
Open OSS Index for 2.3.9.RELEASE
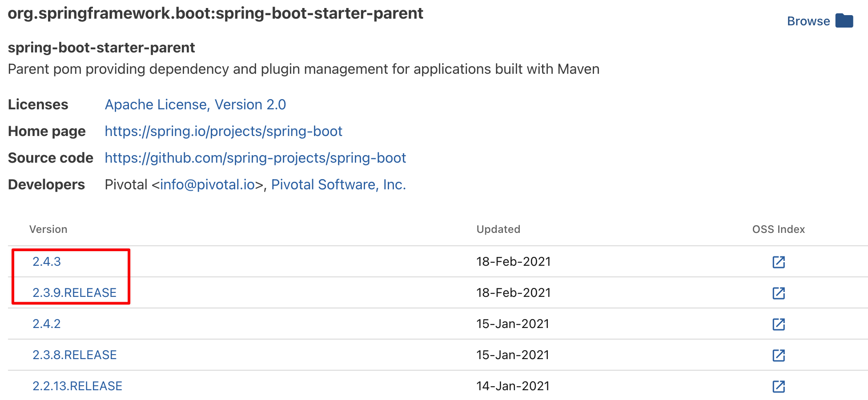point(779,293)
